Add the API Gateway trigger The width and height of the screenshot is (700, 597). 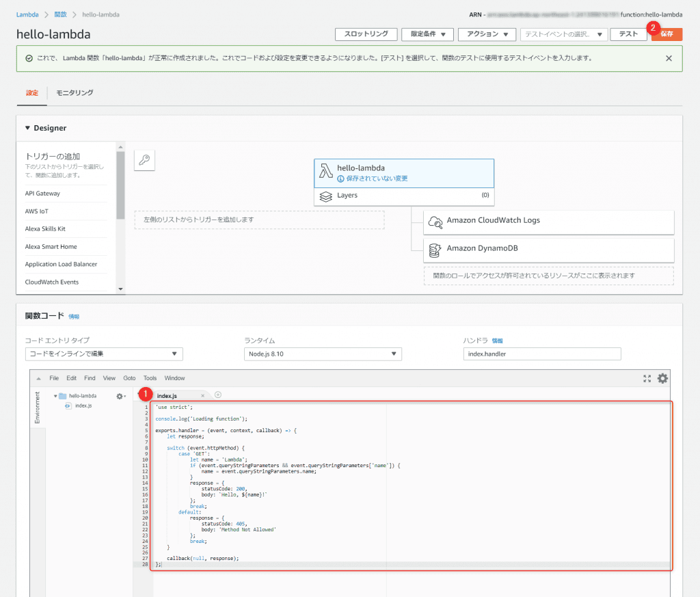click(x=42, y=194)
